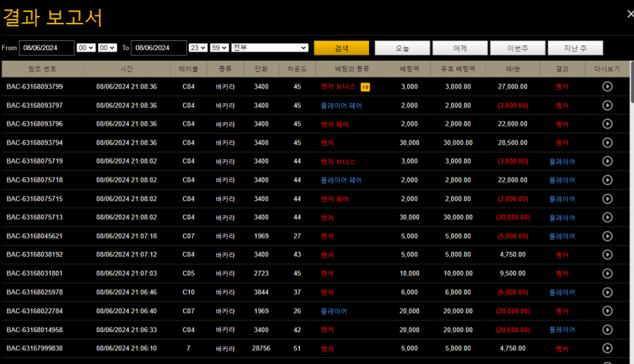Sort by 참조 번호 column header
Screen dimensions: 634x364
tap(42, 69)
